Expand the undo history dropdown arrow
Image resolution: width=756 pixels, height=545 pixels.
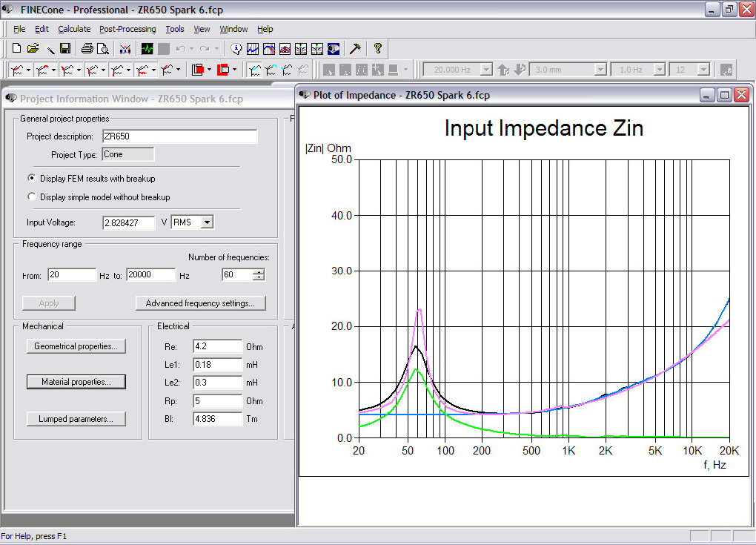191,48
